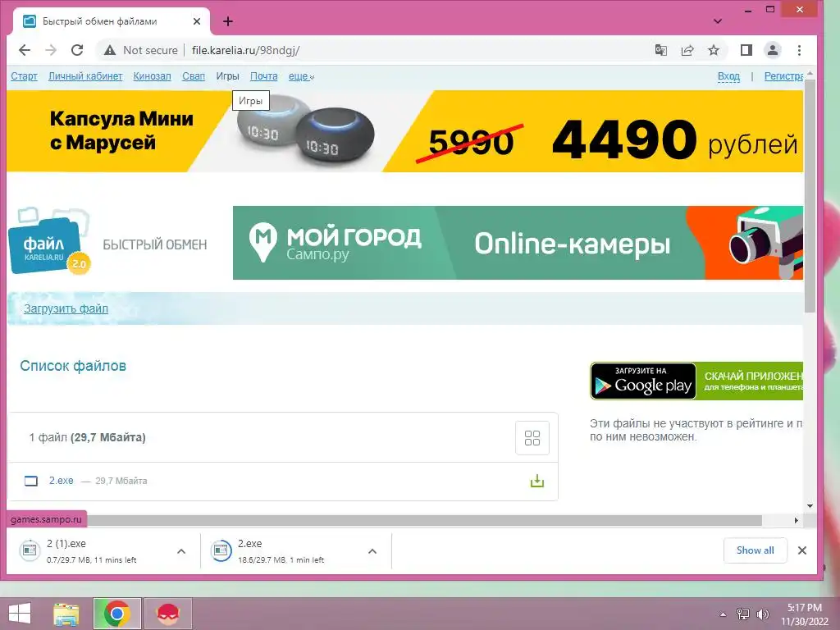The height and width of the screenshot is (630, 840).
Task: Open the Windows Start button
Action: pyautogui.click(x=20, y=614)
